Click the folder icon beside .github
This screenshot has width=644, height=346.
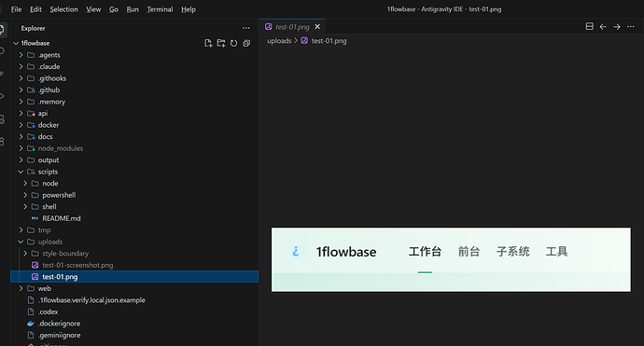click(31, 90)
